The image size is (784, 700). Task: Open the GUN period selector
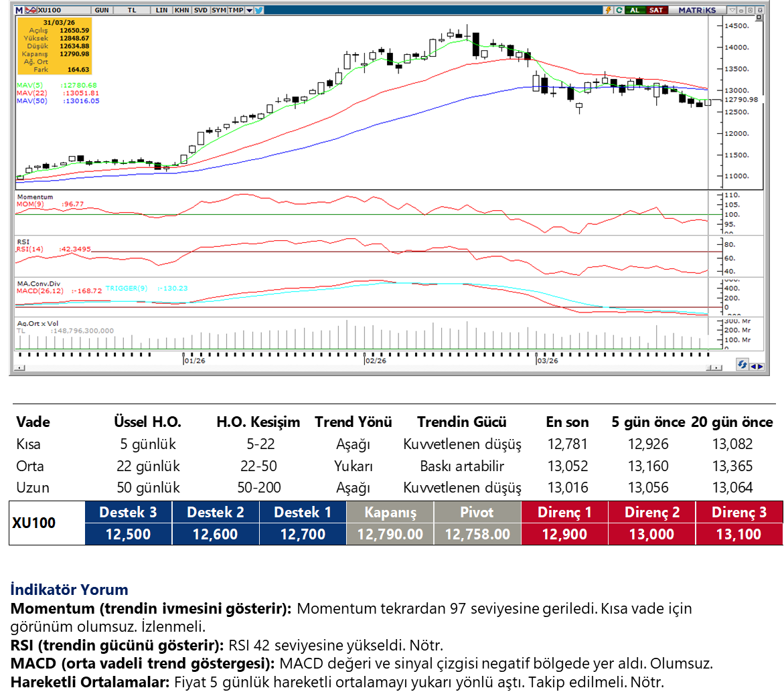(x=102, y=10)
